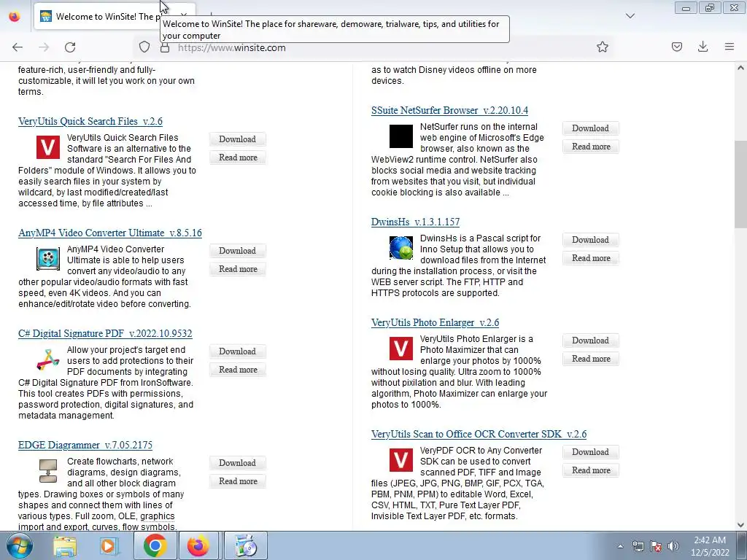Open the Firefox downloads panel
Screen dimensions: 747x560
(703, 47)
